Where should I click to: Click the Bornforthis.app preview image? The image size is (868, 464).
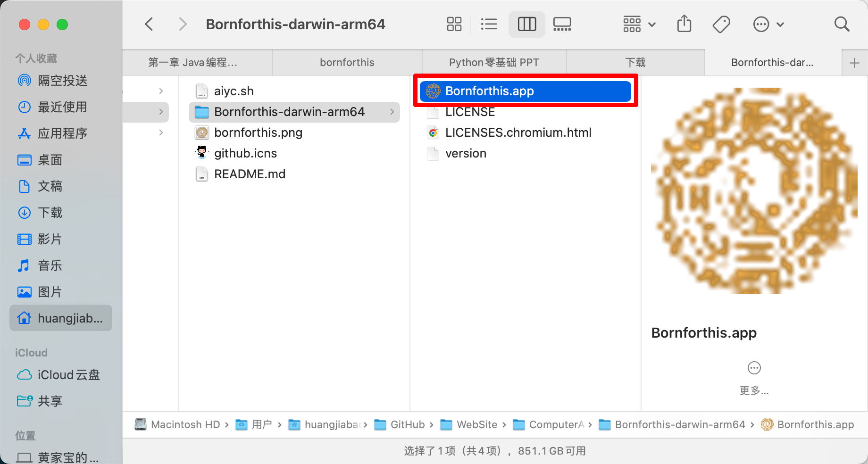tap(754, 191)
